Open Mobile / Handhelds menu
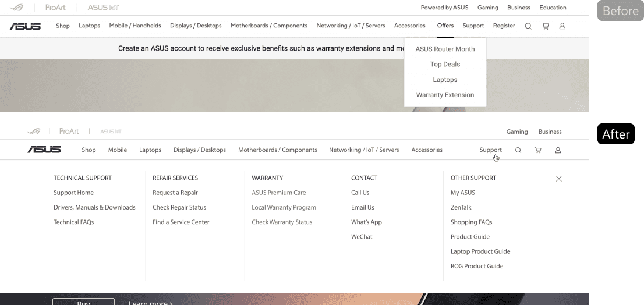This screenshot has height=305, width=644. 135,26
